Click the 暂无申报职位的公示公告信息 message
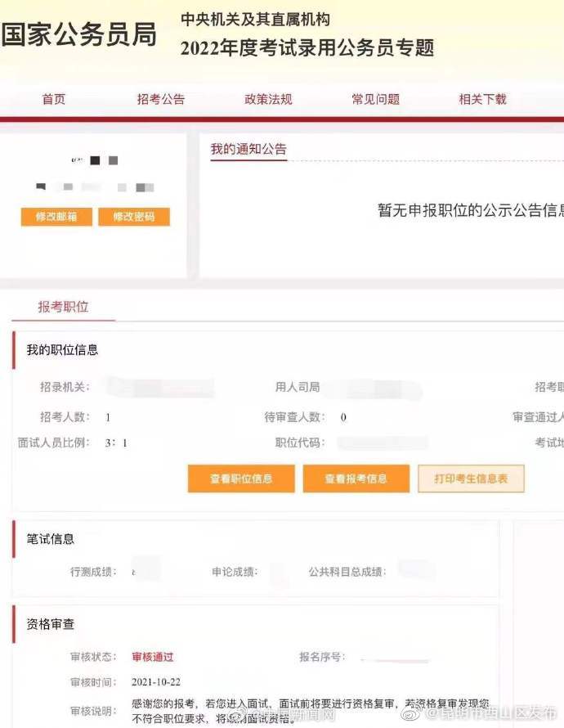This screenshot has height=728, width=564. [471, 210]
